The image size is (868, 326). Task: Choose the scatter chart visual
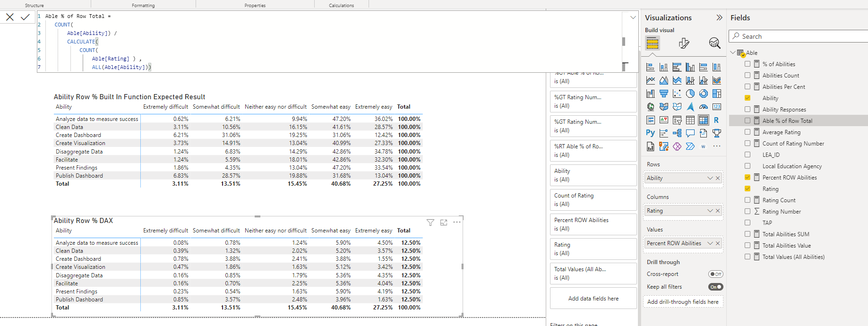point(677,94)
